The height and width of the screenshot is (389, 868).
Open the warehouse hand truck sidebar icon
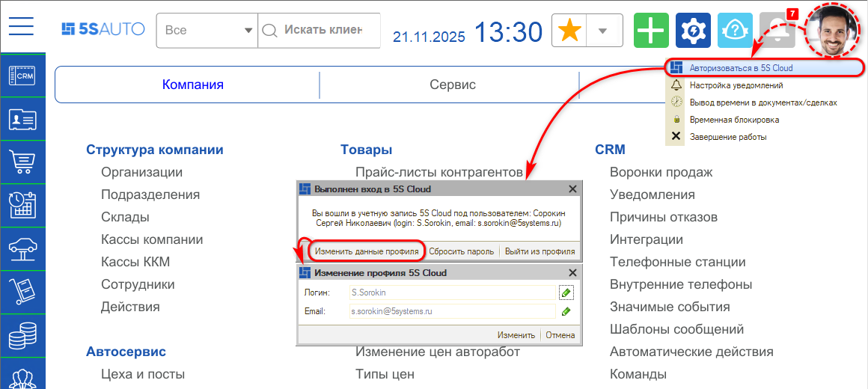pyautogui.click(x=22, y=292)
